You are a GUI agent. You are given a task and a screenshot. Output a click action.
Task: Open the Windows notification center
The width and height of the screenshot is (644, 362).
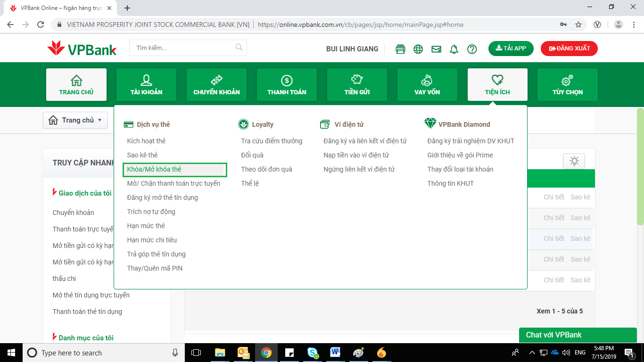pyautogui.click(x=629, y=353)
